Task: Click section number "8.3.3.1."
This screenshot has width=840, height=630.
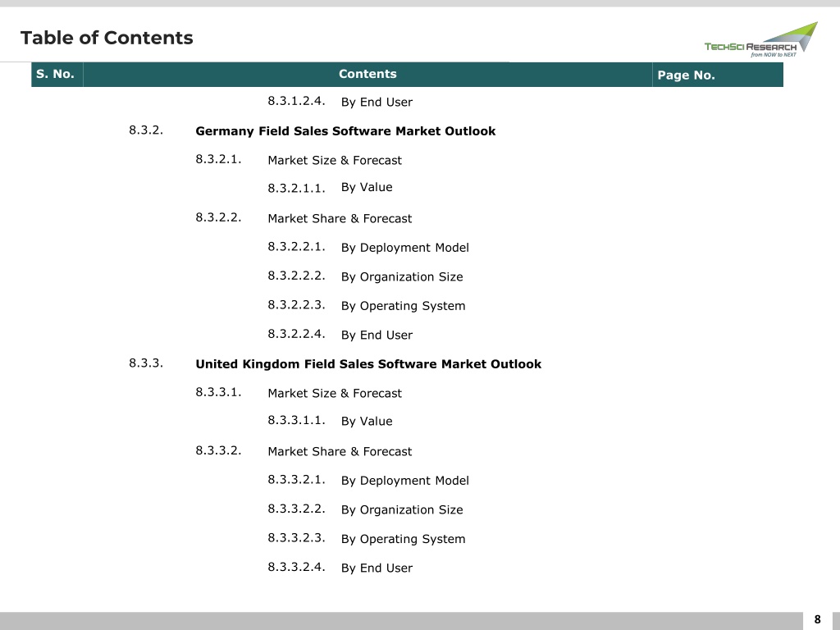Action: 218,391
